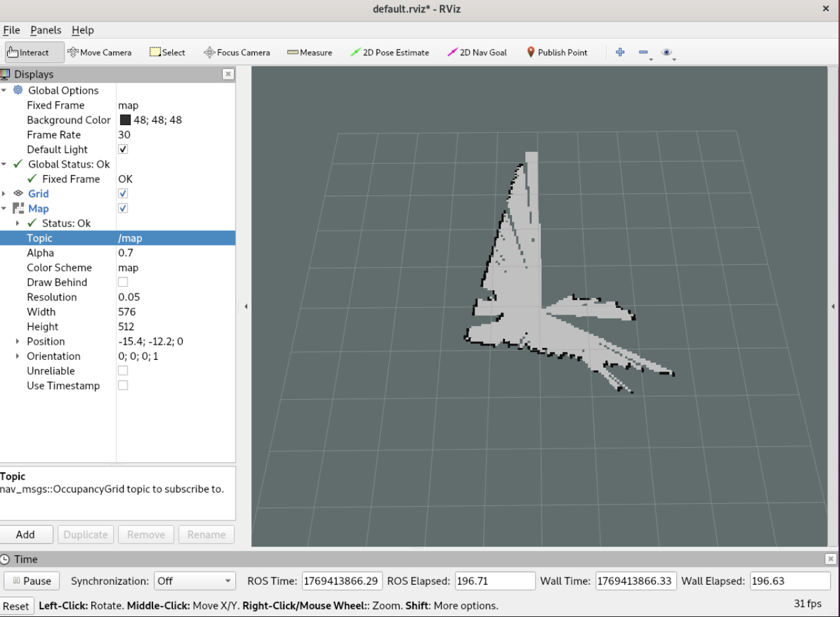Collapse the Global Options tree

(4, 91)
